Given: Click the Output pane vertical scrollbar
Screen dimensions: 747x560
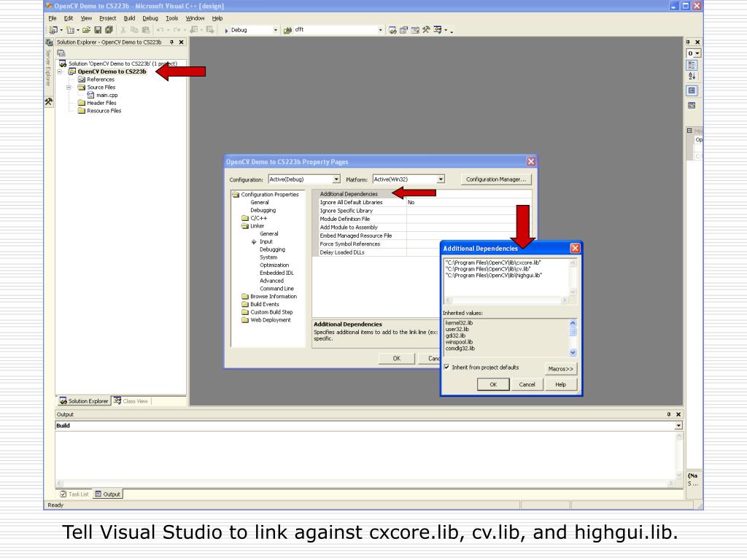Looking at the screenshot, I should tap(679, 455).
